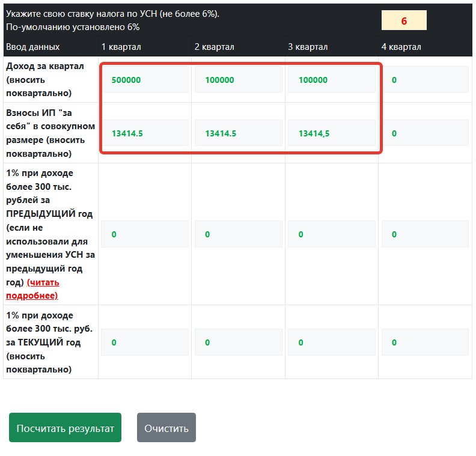This screenshot has width=476, height=456.
Task: Edit quarter 3 IP contributions field 13414,5
Action: point(332,133)
